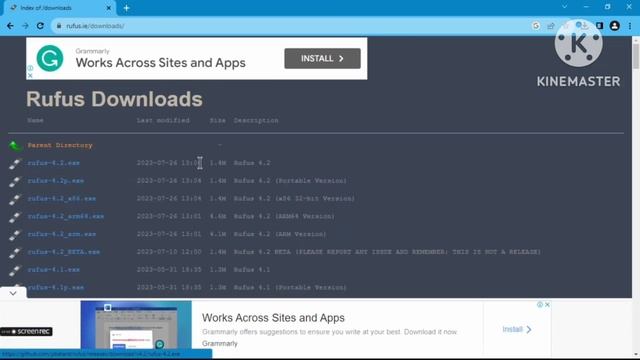Image resolution: width=640 pixels, height=360 pixels.
Task: Click the ScreenRec recorder widget
Action: click(26, 331)
